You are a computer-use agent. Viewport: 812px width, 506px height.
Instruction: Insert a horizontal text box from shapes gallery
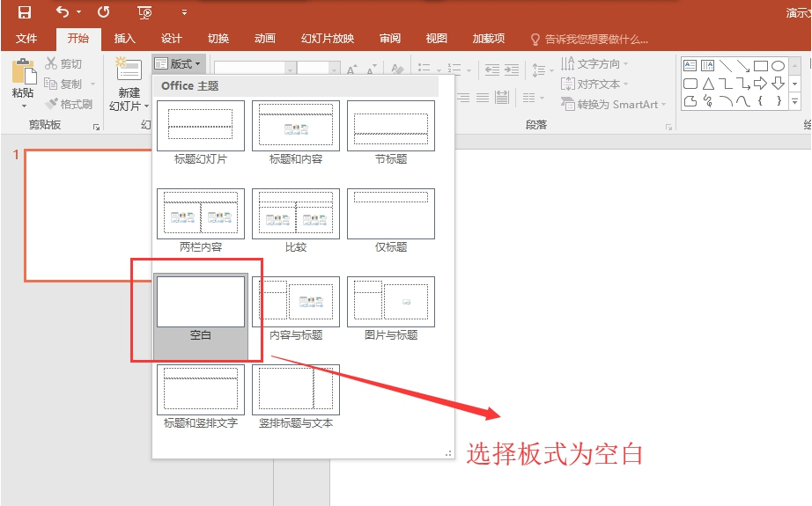click(690, 66)
